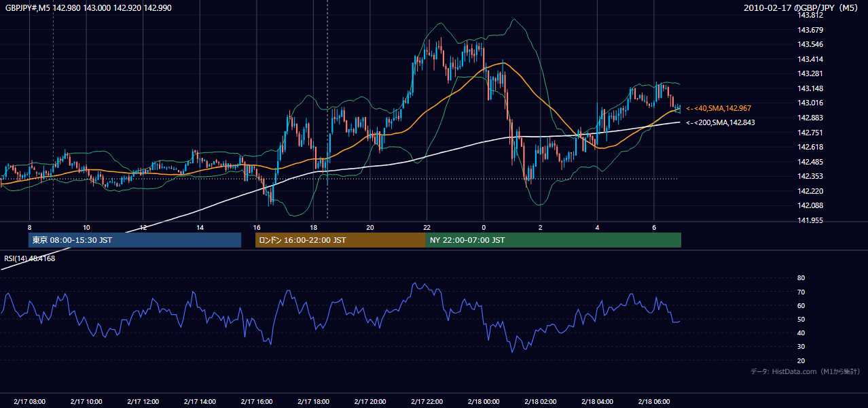868x408 pixels.
Task: Click the 200,SMA,142.843 white label
Action: (720, 122)
